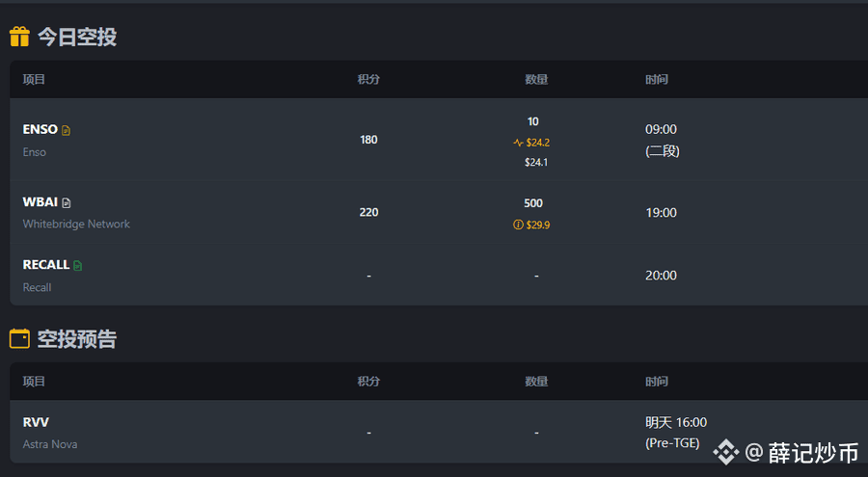Image resolution: width=868 pixels, height=477 pixels.
Task: Click the 时间 column header in today's table
Action: [x=657, y=79]
